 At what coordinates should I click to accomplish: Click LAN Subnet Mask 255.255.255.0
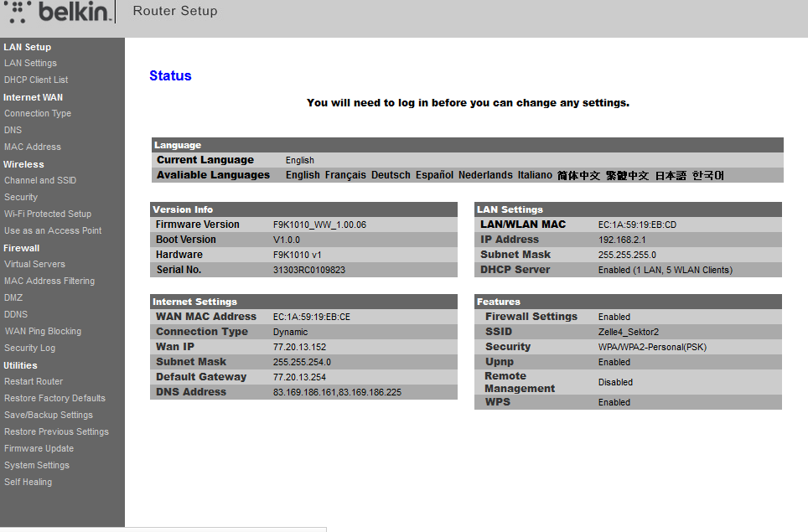[627, 255]
